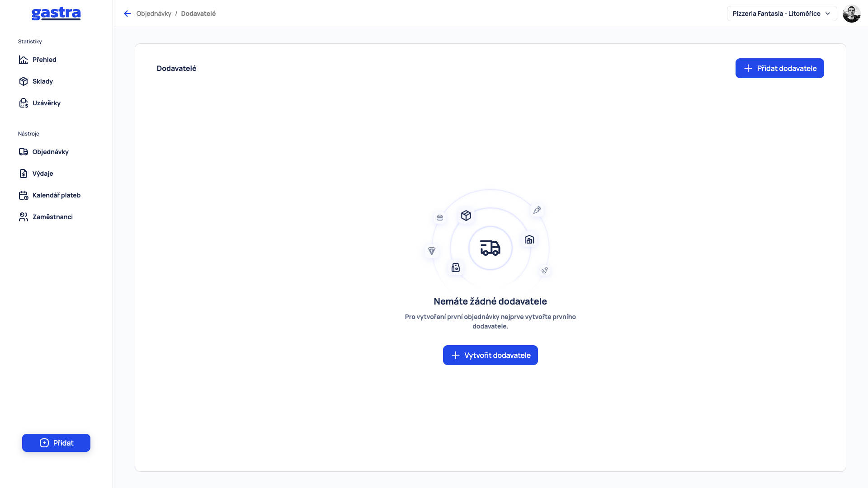Viewport: 868px width, 488px height.
Task: Click the Objednávky breadcrumb link
Action: [154, 14]
